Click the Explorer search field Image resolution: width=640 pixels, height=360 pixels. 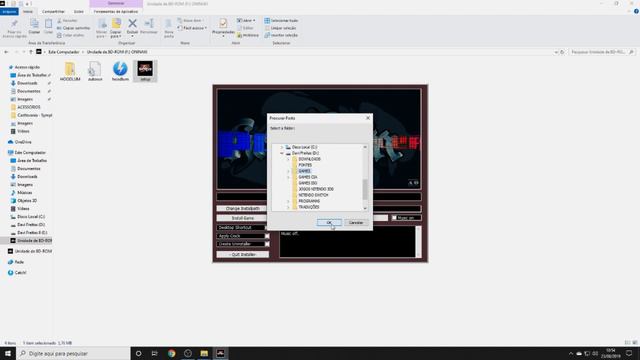602,52
